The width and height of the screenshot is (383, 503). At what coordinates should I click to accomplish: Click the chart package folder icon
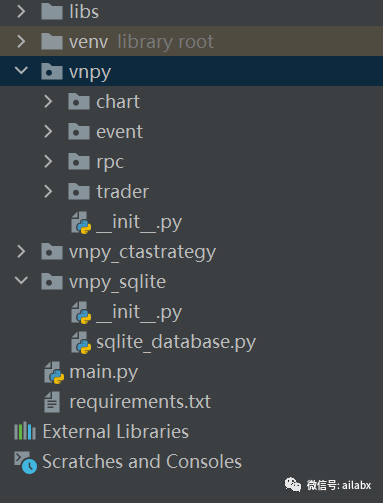click(x=79, y=101)
